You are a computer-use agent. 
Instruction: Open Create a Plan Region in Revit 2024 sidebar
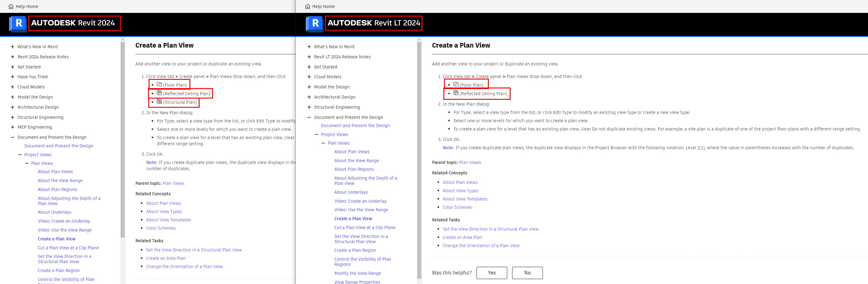(59, 270)
